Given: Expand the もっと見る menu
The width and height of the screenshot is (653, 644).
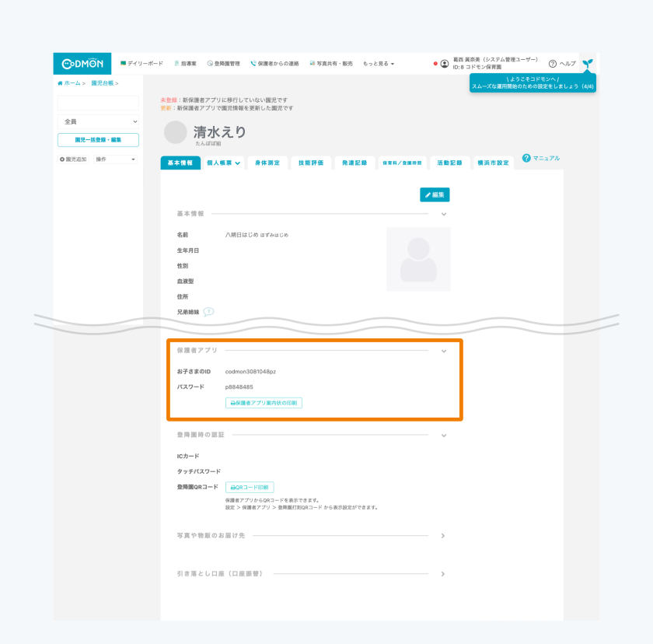Looking at the screenshot, I should point(379,64).
